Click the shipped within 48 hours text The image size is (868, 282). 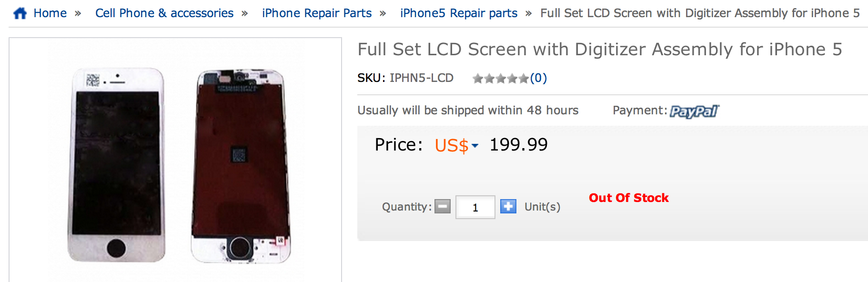tap(468, 111)
